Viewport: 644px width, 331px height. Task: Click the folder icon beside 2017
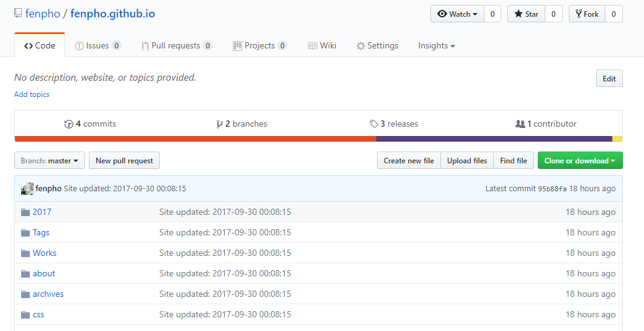25,212
